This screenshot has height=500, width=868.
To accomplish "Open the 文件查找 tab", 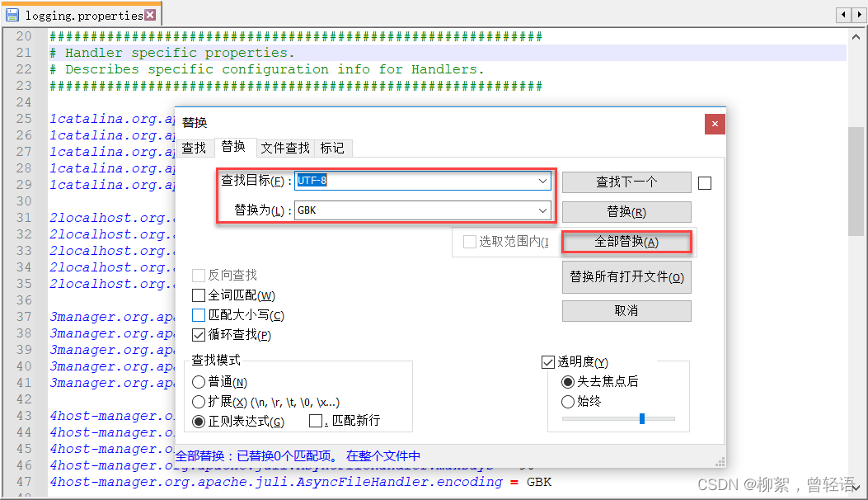I will 285,148.
